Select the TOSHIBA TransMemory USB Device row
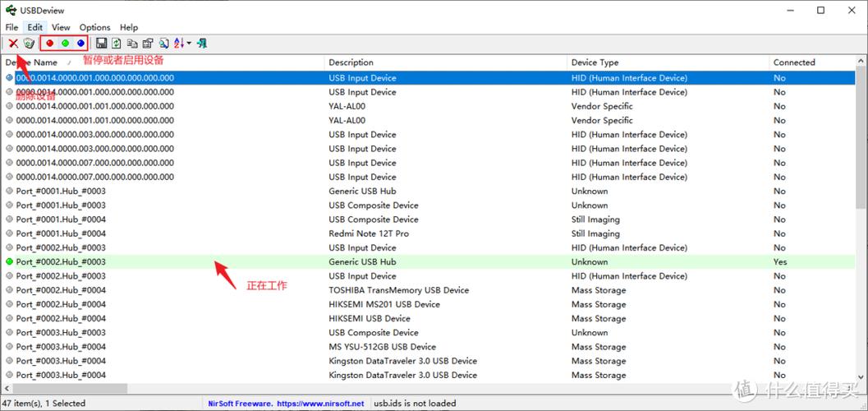 [x=429, y=289]
